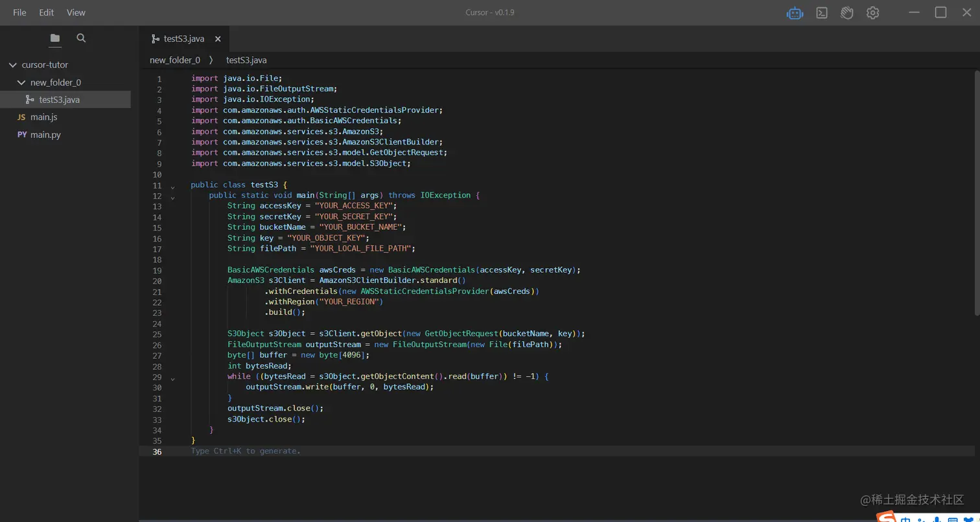Viewport: 980px width, 522px height.
Task: Click the 'outputStream.close();' line
Action: pos(275,409)
